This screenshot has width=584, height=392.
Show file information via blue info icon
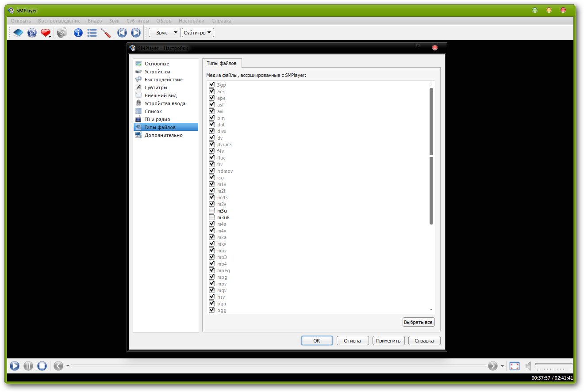pos(78,33)
